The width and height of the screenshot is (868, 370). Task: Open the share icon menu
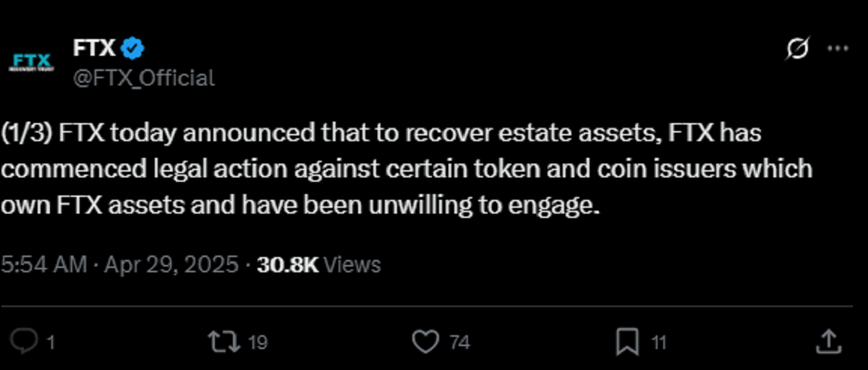(827, 341)
